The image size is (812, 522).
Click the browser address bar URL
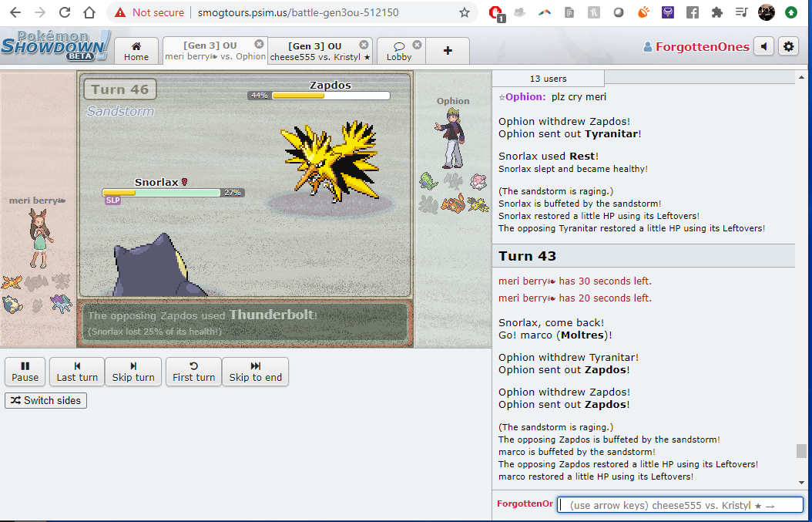(298, 12)
